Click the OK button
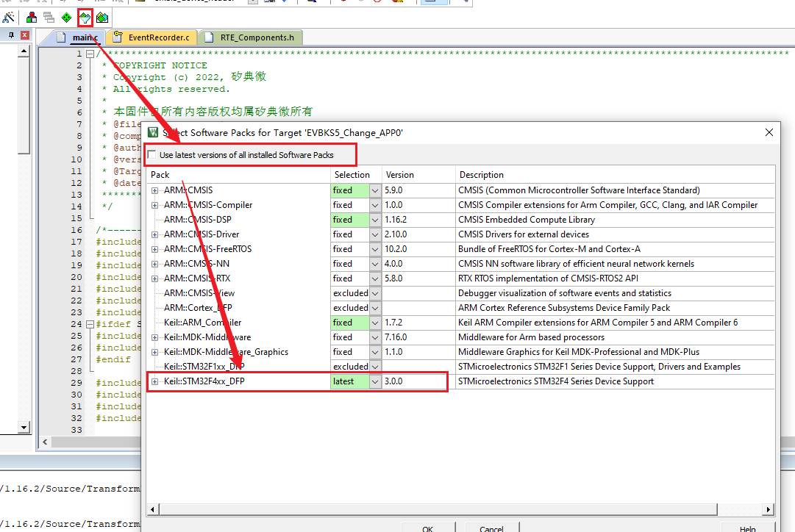This screenshot has width=795, height=532. pos(428,527)
